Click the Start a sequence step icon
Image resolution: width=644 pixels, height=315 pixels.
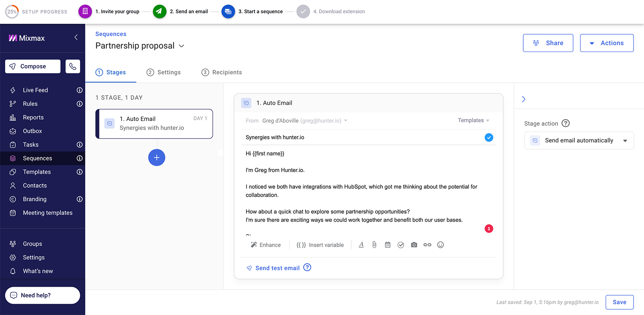[x=228, y=11]
